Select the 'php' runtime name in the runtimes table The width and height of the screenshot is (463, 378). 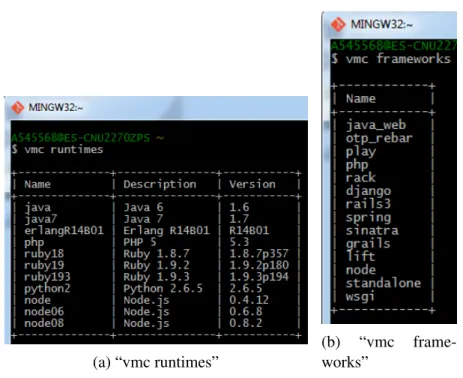[x=34, y=242]
